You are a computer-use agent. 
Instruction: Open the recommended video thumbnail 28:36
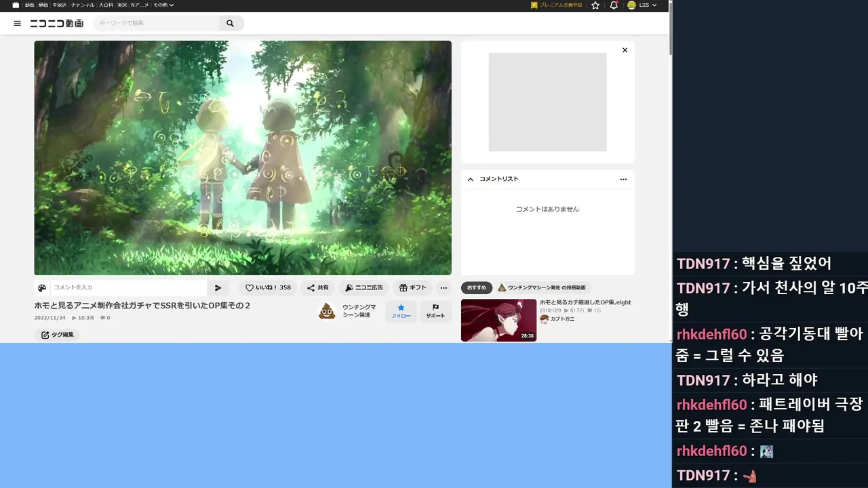tap(498, 320)
